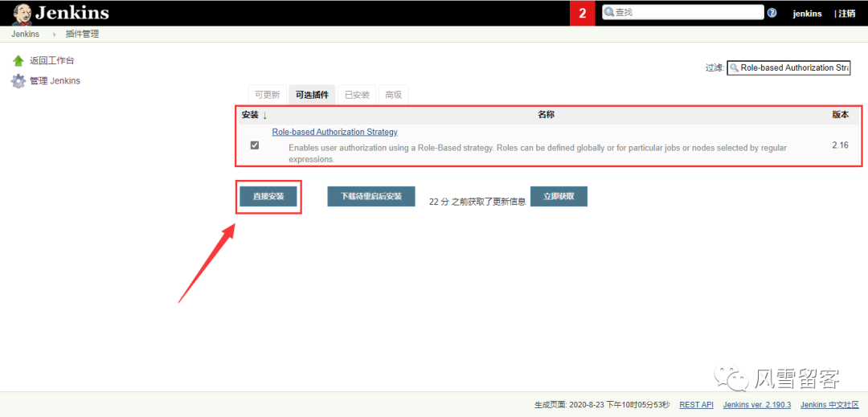Click the 版本 column header

[841, 115]
